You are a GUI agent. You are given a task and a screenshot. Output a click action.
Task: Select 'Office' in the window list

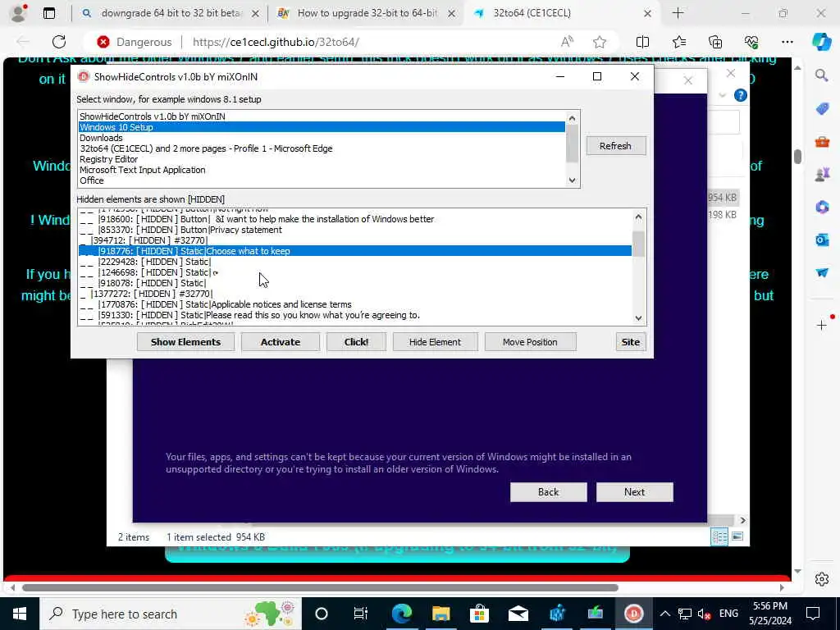click(x=322, y=180)
